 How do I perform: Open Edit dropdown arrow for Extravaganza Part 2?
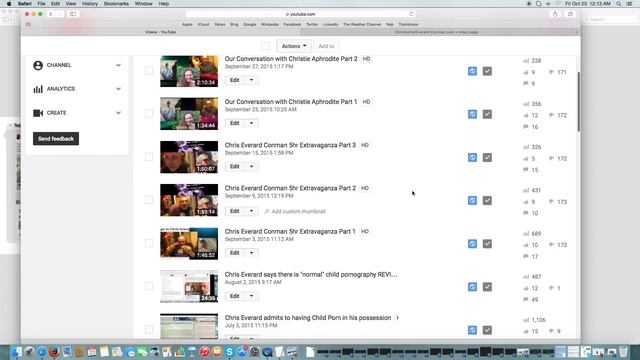(x=251, y=211)
